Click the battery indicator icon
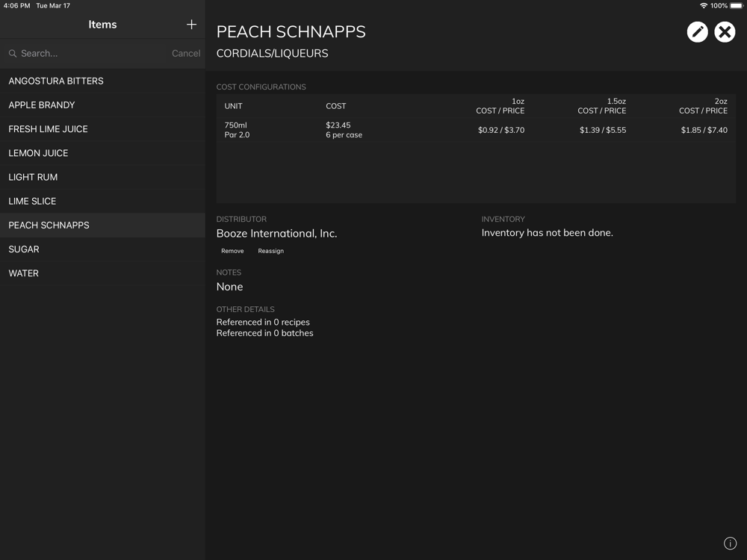The height and width of the screenshot is (560, 747). (x=737, y=6)
